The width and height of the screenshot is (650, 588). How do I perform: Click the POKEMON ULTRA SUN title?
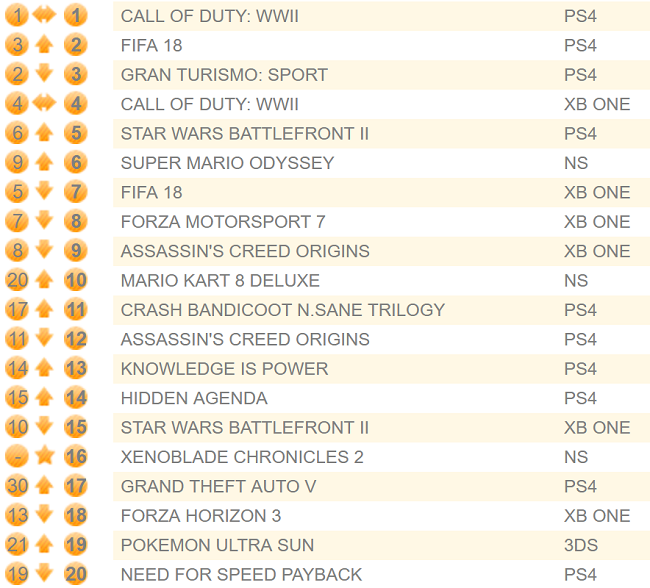pos(217,546)
